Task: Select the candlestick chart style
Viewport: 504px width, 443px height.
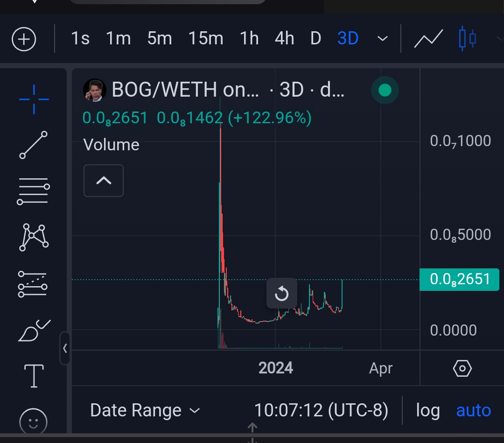Action: [467, 39]
